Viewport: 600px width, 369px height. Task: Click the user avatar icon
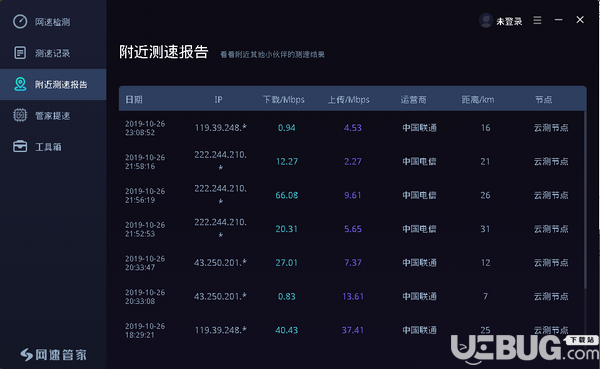click(x=486, y=21)
